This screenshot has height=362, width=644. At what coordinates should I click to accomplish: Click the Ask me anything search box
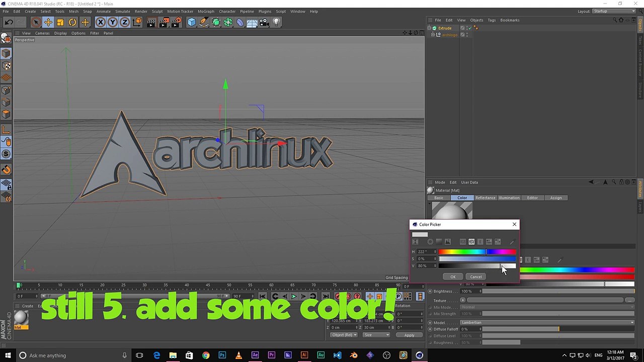(x=73, y=355)
